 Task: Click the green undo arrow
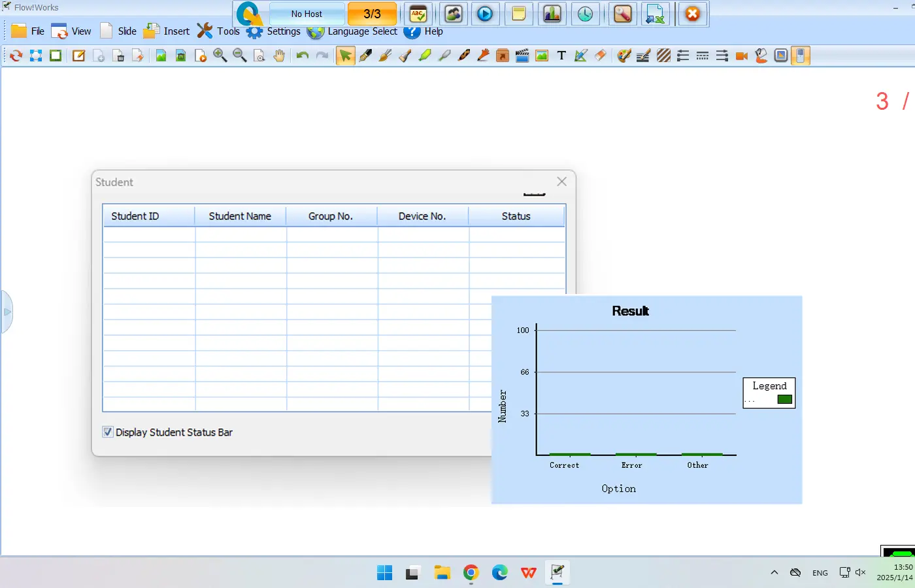(x=302, y=56)
